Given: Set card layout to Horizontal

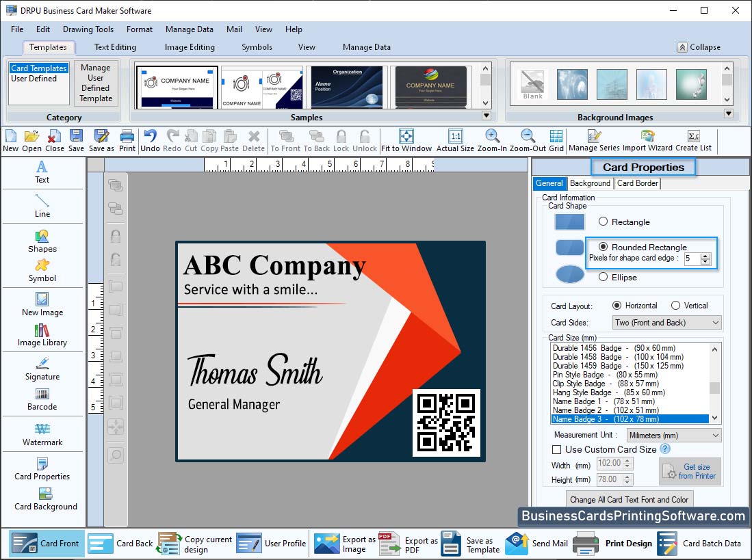Looking at the screenshot, I should (617, 306).
